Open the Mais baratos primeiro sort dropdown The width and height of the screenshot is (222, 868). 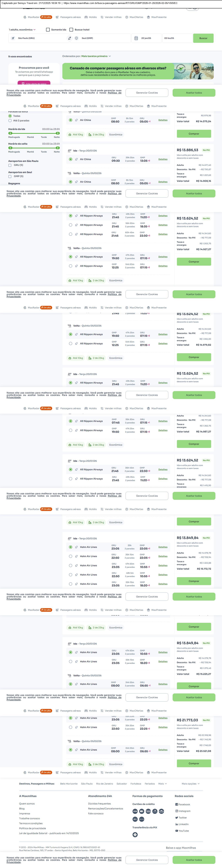pos(96,56)
